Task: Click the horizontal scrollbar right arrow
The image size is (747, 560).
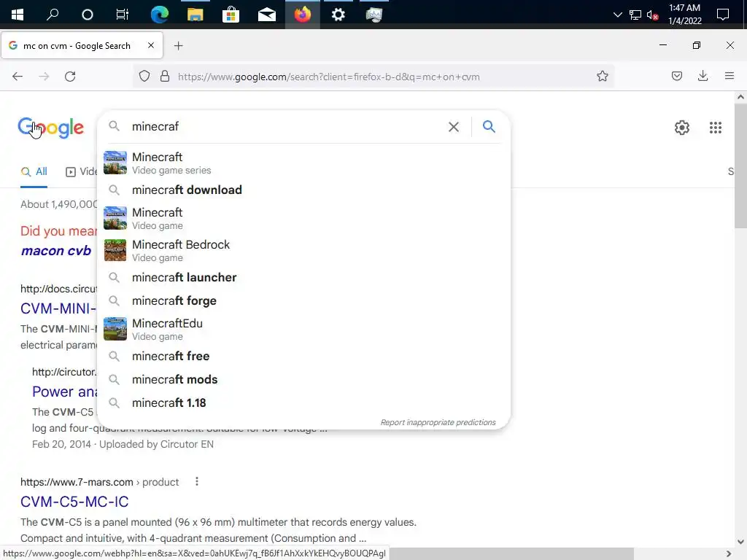Action: coord(729,554)
